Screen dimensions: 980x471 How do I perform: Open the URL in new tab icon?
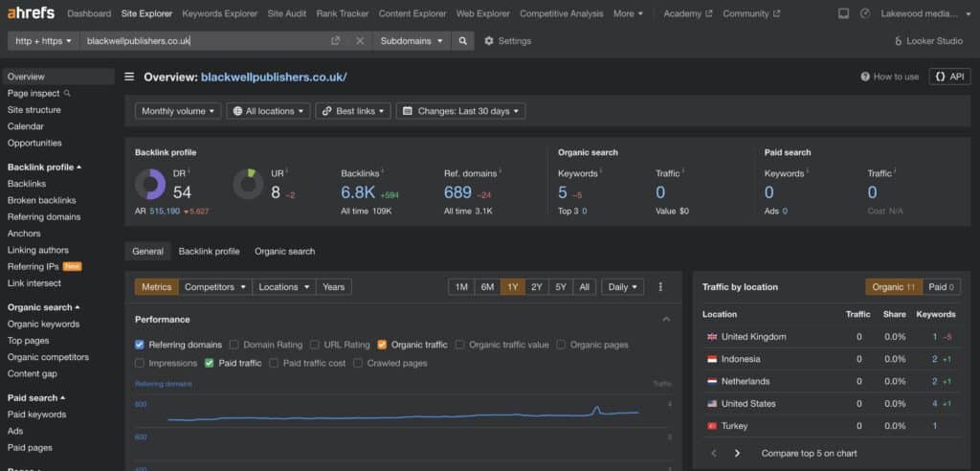(x=336, y=40)
